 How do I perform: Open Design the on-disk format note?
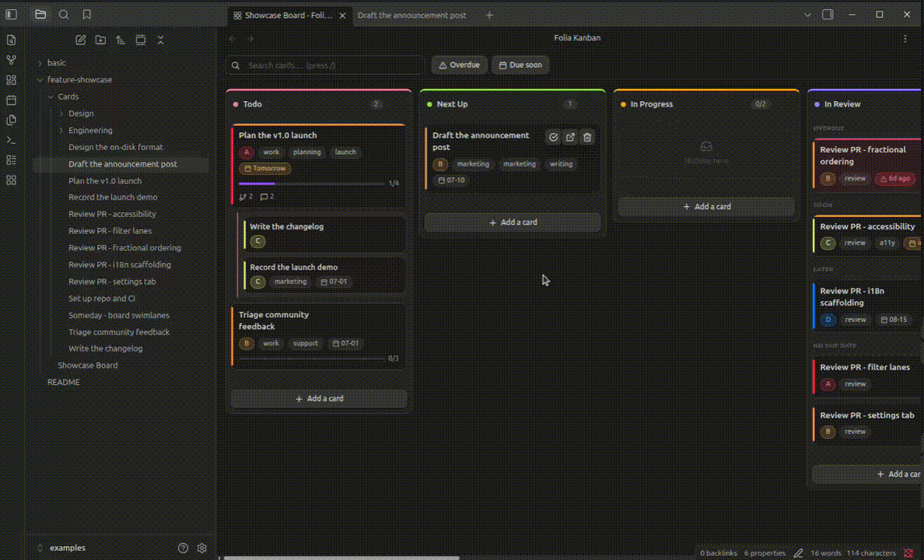tap(115, 147)
